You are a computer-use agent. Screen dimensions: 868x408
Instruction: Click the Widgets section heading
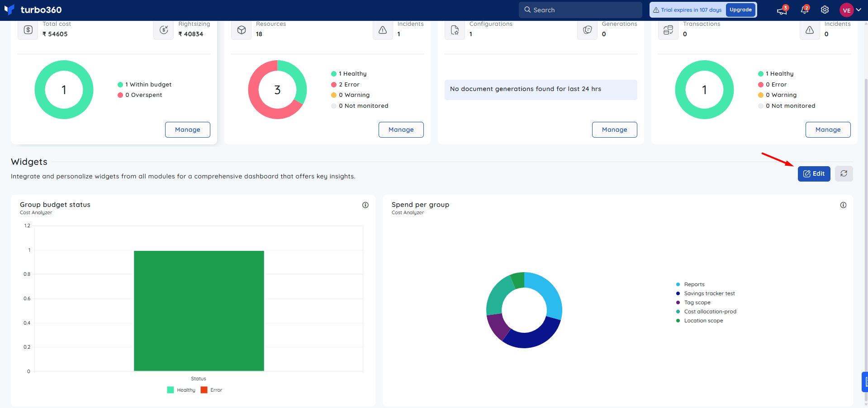pos(29,162)
